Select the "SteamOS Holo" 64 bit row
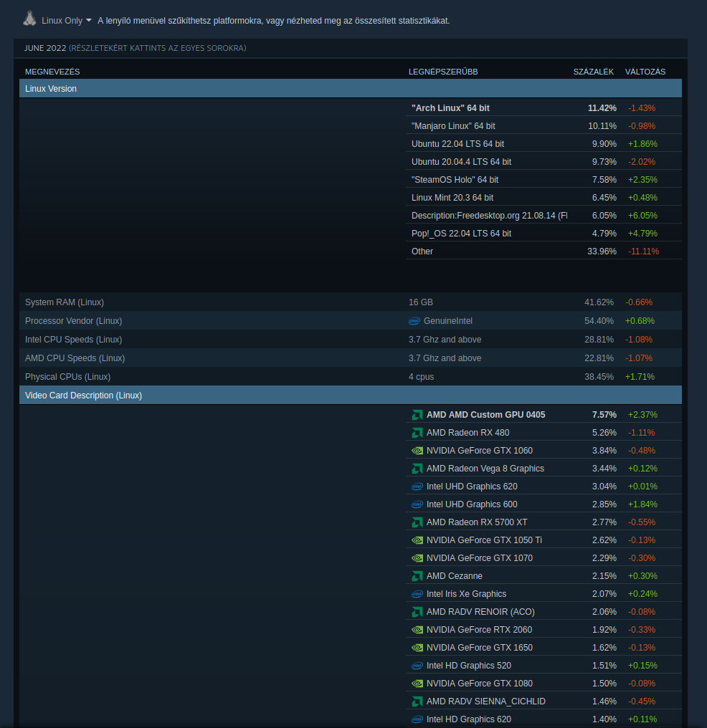707x728 pixels. coord(544,180)
